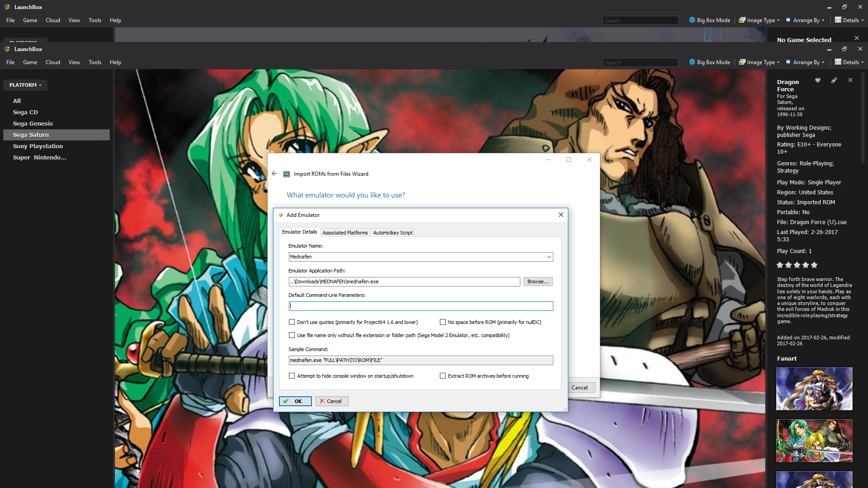Screen dimensions: 868x488
Task: Open Image Type dropdown in back window
Action: click(759, 20)
